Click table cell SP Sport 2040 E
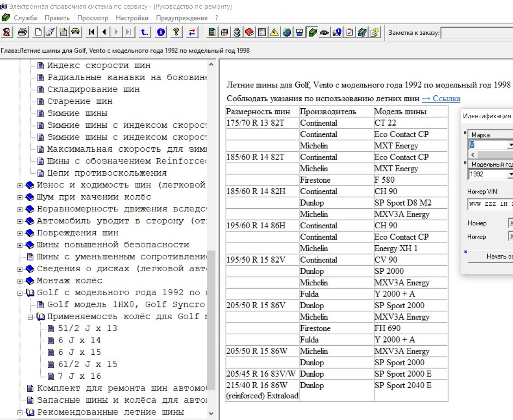The width and height of the screenshot is (513, 420). tap(410, 390)
